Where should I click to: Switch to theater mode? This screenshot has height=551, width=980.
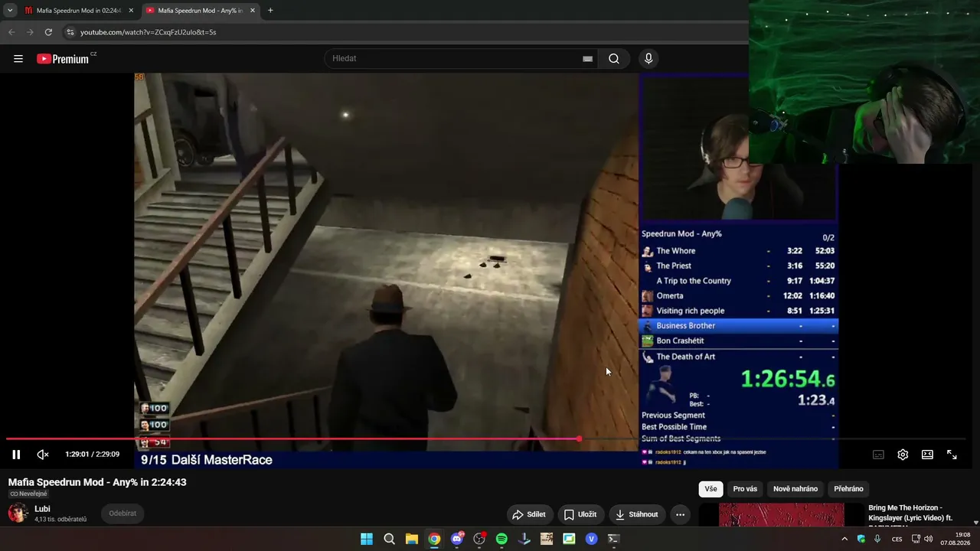click(927, 455)
